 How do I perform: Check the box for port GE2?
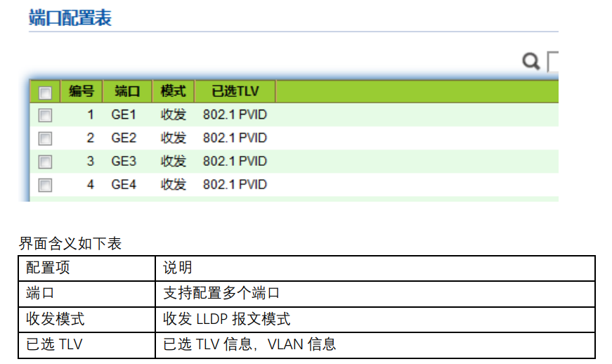pyautogui.click(x=45, y=138)
